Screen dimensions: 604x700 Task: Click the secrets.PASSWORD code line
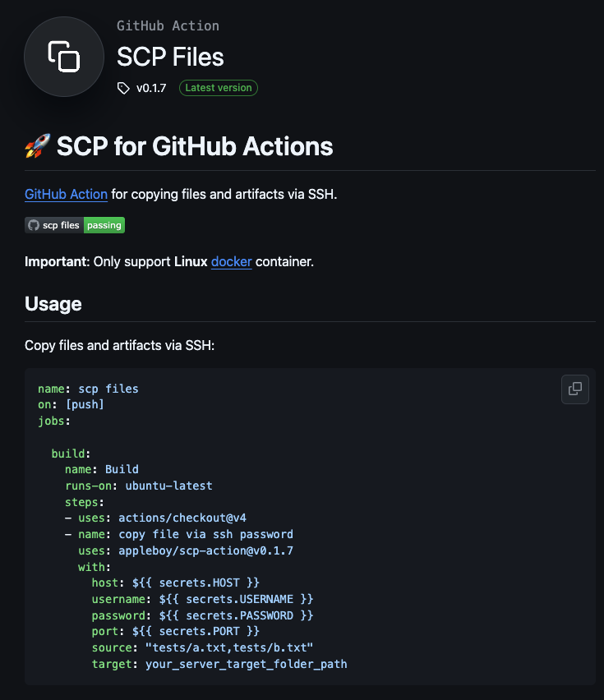(203, 615)
